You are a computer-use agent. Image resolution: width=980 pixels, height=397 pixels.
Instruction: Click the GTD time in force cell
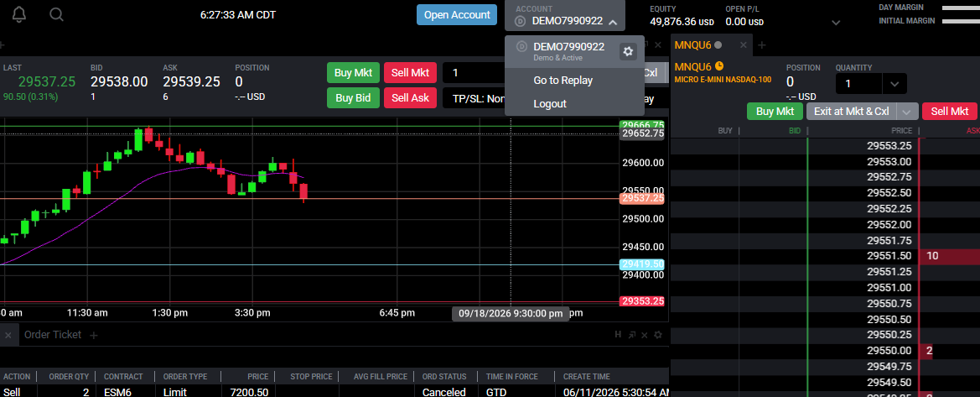[x=496, y=392]
